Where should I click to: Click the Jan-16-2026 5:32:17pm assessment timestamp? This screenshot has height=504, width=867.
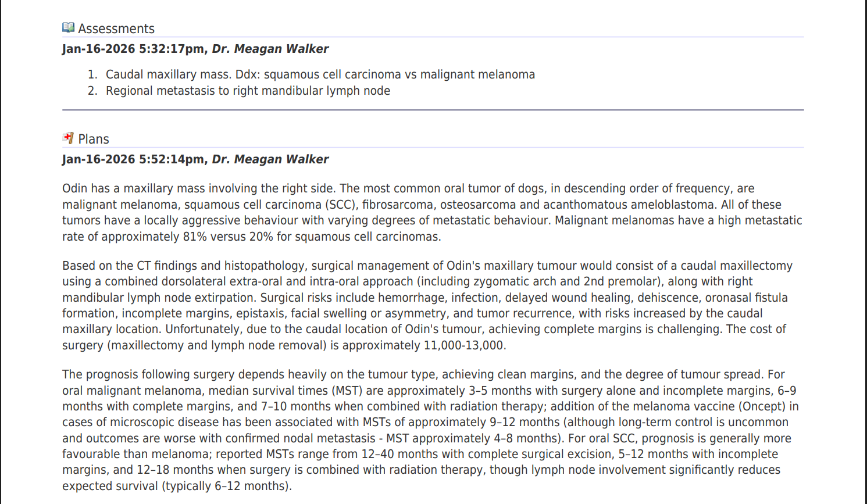[133, 49]
